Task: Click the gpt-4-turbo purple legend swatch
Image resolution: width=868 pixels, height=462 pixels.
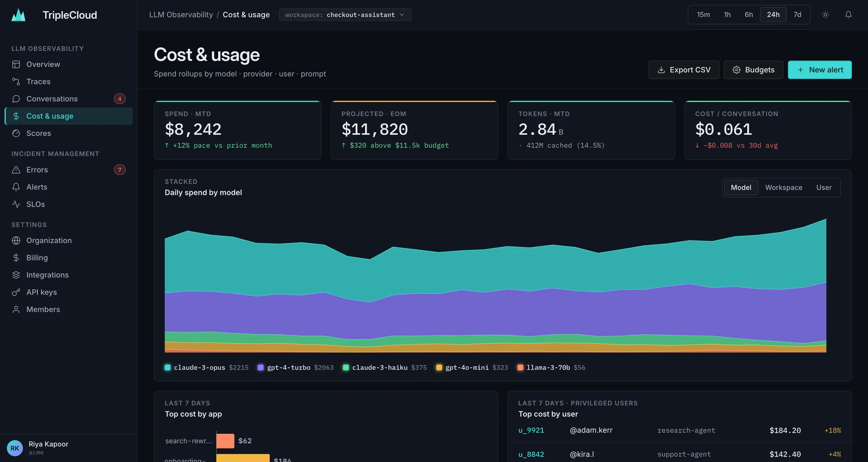Action: pos(261,367)
